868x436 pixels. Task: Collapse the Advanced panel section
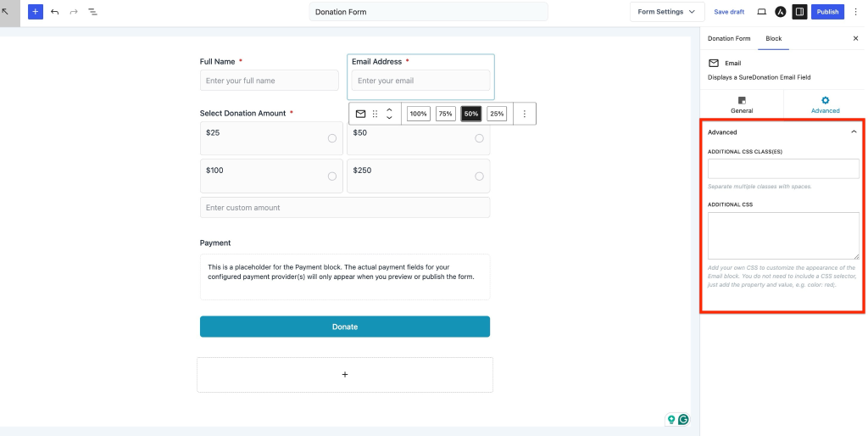pos(854,131)
